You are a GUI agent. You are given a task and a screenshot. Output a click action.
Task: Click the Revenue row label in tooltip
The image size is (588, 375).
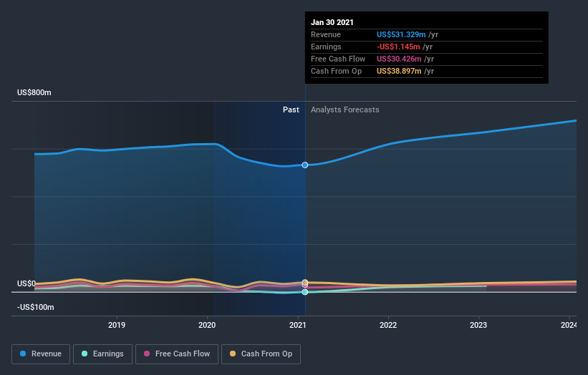coord(326,34)
